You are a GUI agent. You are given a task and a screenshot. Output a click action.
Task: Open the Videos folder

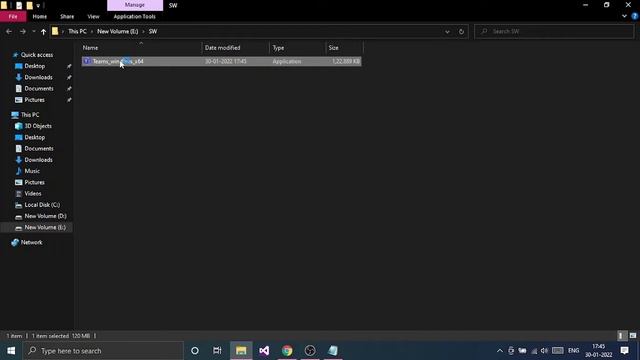[33, 193]
